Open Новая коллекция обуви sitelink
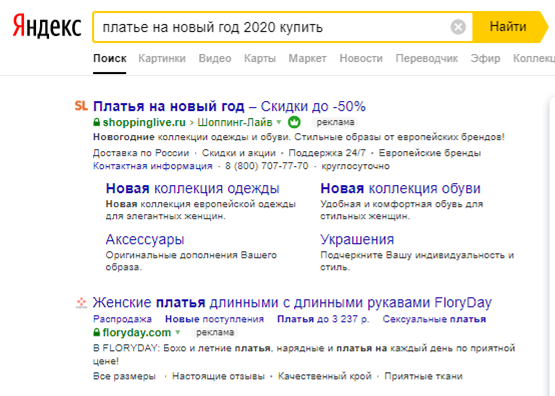The width and height of the screenshot is (555, 396). tap(400, 188)
